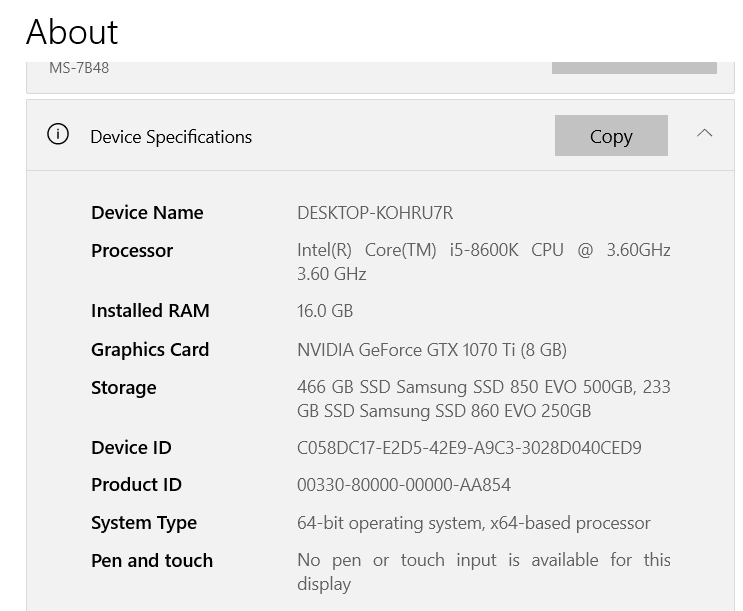Click the Device Name label

click(147, 213)
